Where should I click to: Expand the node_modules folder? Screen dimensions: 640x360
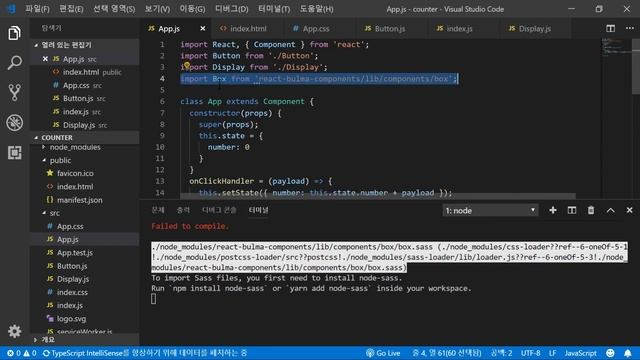coord(75,147)
